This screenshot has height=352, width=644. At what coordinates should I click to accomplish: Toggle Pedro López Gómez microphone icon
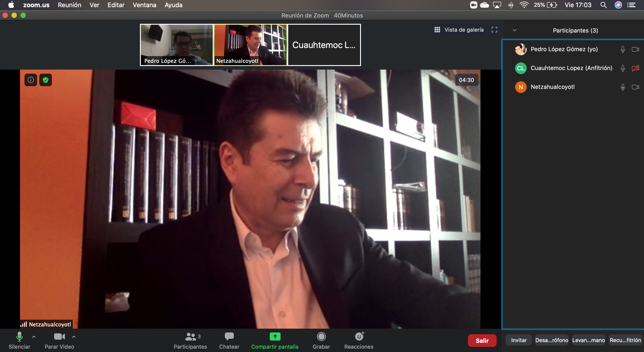(x=623, y=49)
